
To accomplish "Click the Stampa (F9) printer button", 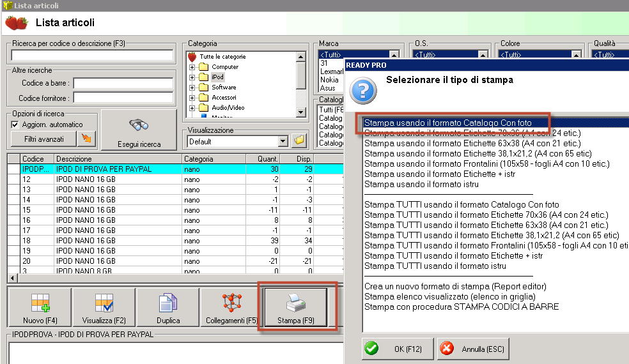I will tap(296, 307).
